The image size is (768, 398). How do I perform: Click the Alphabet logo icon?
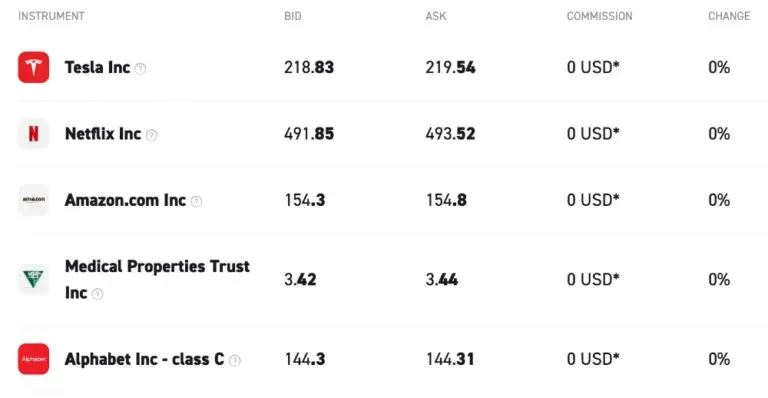(34, 359)
